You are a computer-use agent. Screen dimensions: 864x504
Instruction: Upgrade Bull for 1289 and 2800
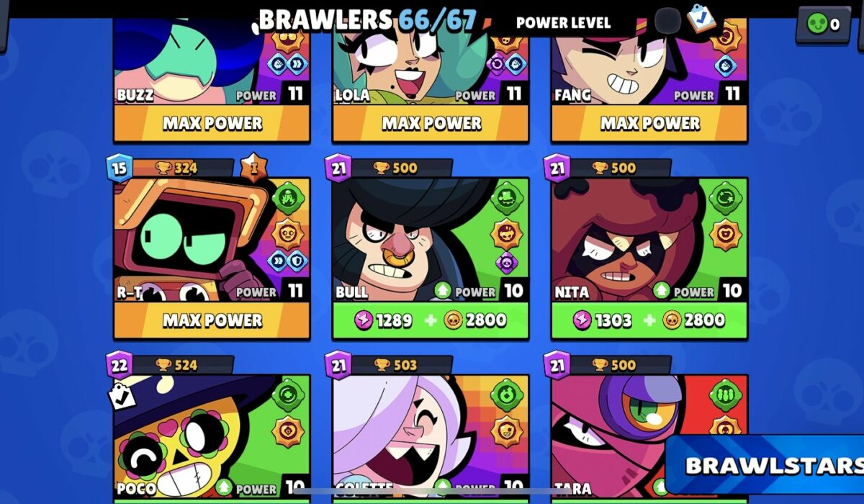pyautogui.click(x=431, y=320)
